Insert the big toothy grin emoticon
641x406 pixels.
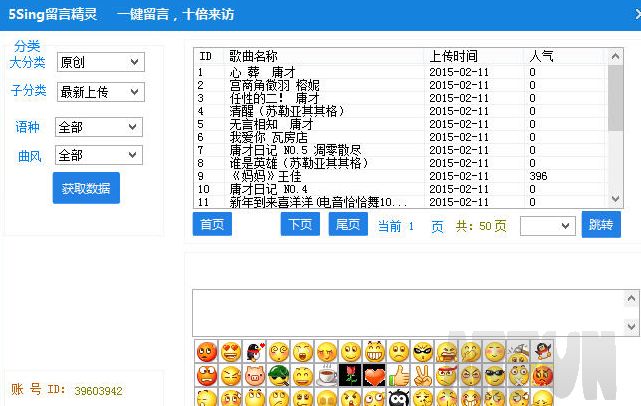[x=374, y=351]
